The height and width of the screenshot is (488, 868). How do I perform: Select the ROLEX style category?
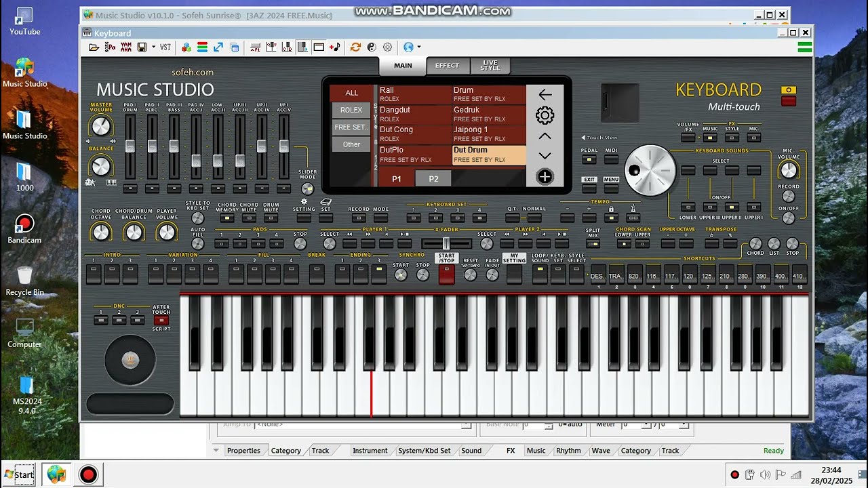pyautogui.click(x=351, y=110)
